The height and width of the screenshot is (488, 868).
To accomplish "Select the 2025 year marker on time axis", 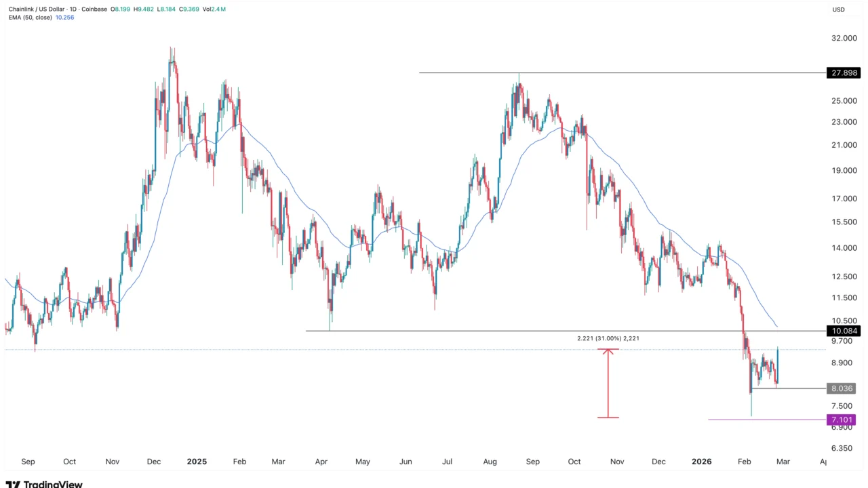I will click(197, 462).
